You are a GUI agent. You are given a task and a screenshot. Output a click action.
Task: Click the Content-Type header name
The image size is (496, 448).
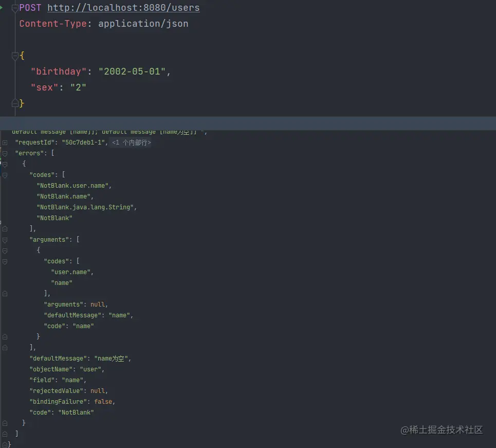coord(53,24)
